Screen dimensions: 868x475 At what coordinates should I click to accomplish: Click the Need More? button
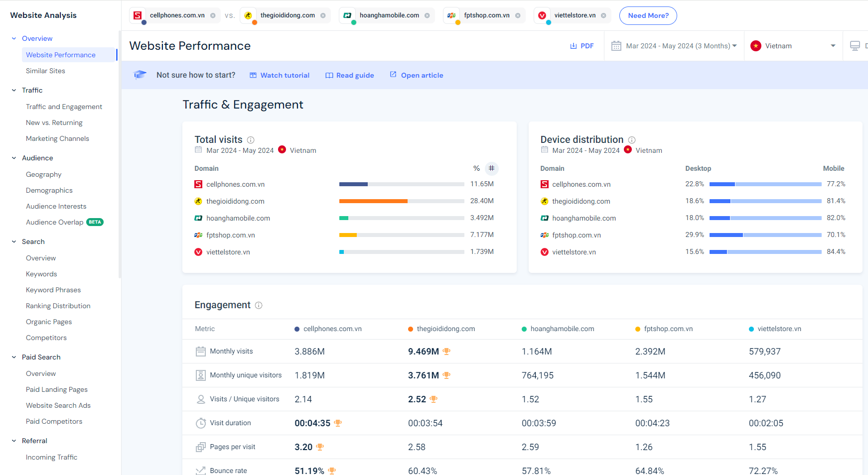pyautogui.click(x=648, y=15)
